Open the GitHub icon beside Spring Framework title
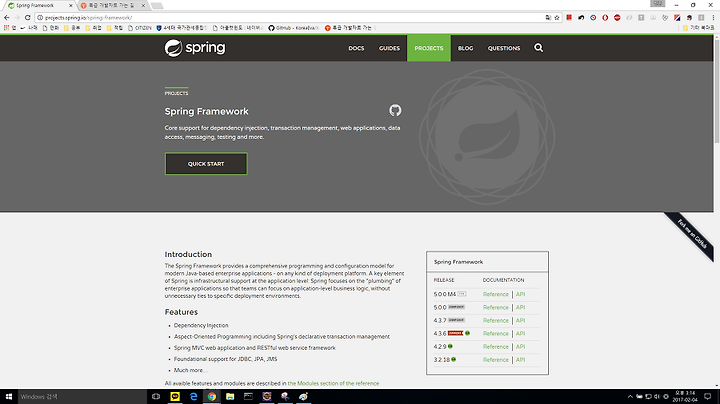 (395, 110)
